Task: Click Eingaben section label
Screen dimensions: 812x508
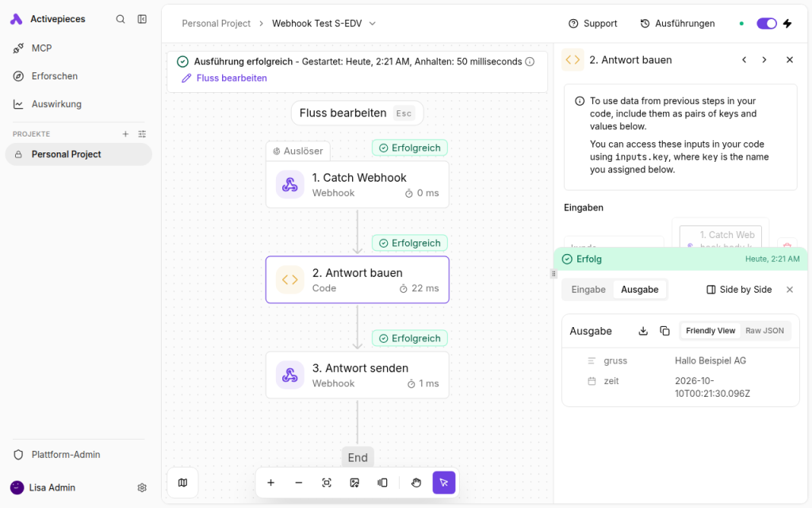Action: pyautogui.click(x=584, y=208)
